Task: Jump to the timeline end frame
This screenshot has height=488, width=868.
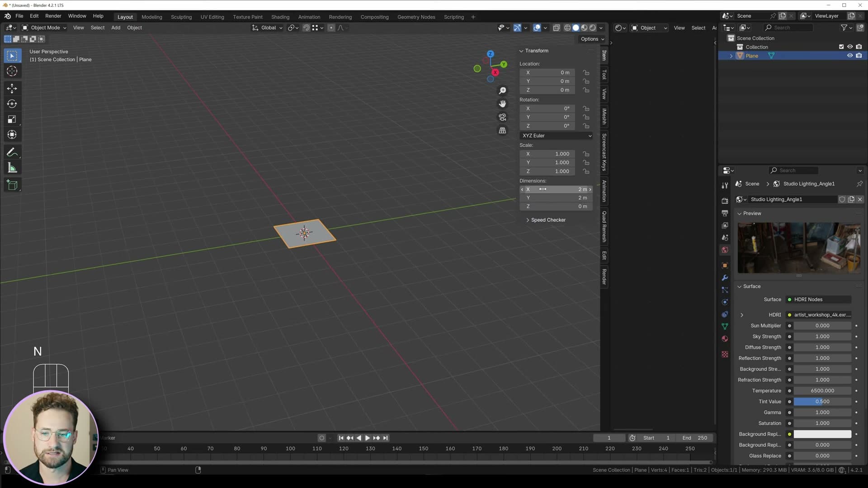Action: click(x=385, y=438)
